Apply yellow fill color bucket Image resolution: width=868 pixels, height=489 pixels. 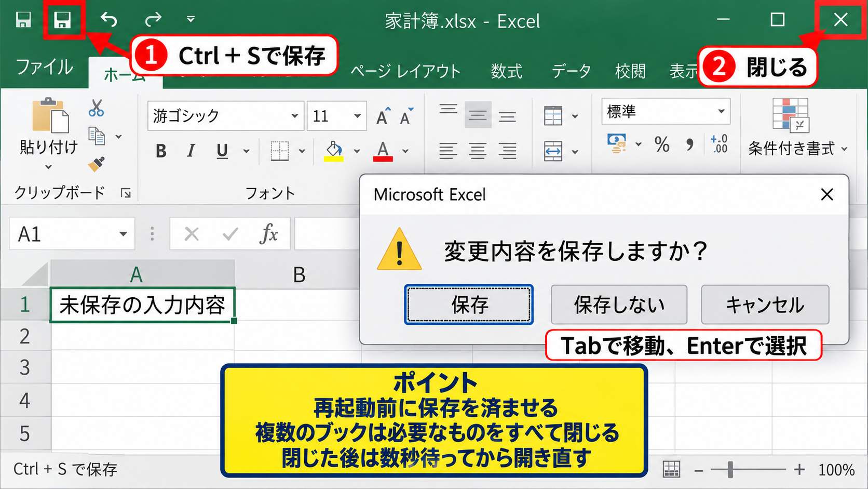pyautogui.click(x=334, y=151)
